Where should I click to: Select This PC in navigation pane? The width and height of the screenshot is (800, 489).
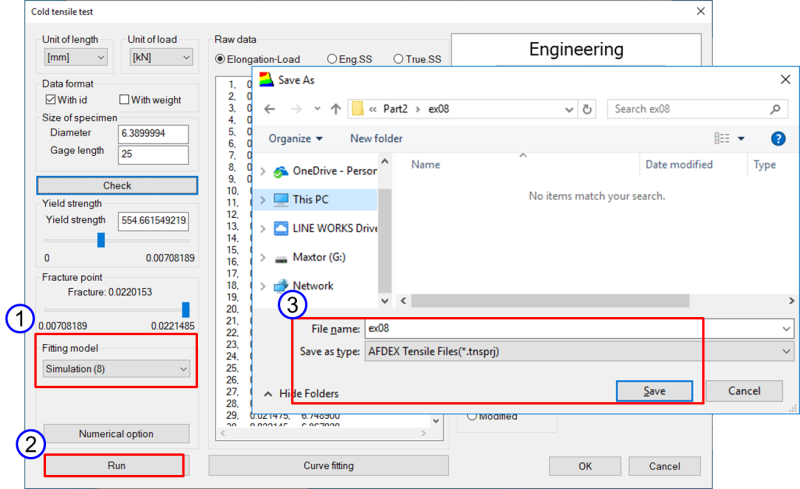point(310,199)
